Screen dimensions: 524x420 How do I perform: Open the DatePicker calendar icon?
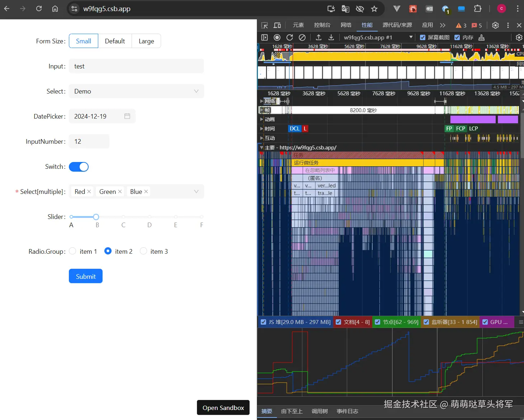(127, 116)
